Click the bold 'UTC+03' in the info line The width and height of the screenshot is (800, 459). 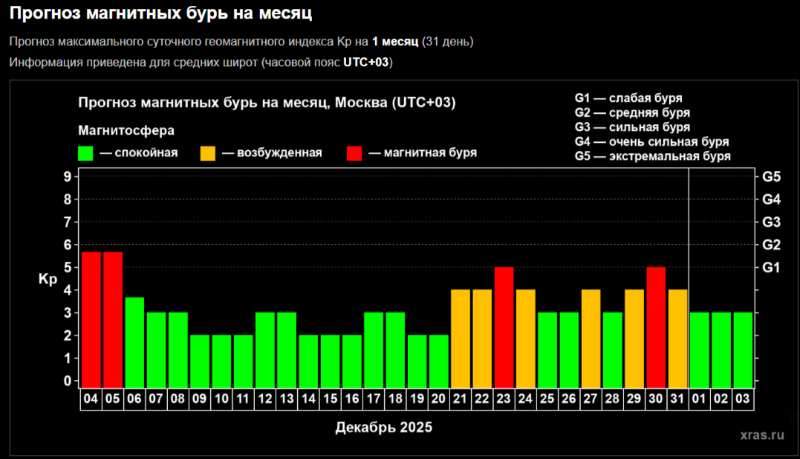coord(366,62)
